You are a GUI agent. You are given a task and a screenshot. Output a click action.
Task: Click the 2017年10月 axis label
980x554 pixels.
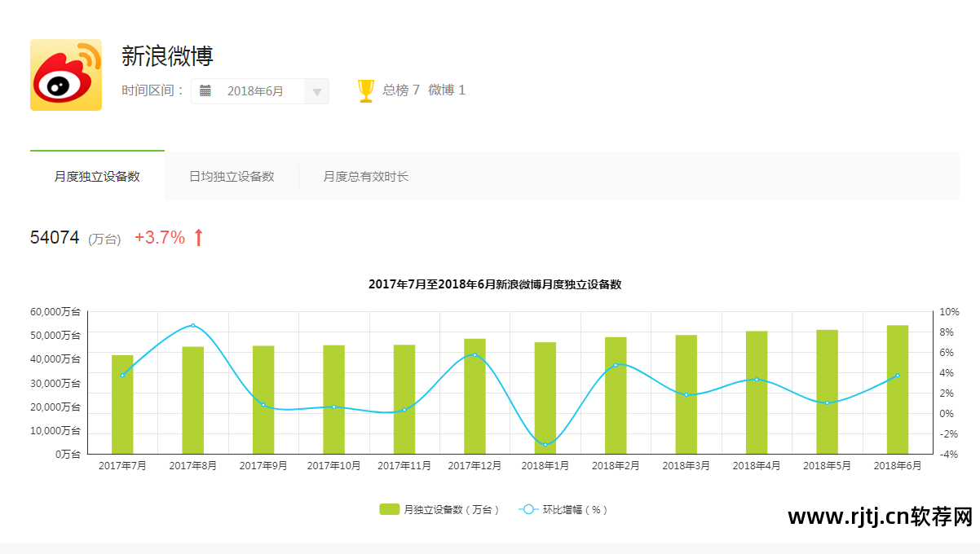[x=333, y=466]
